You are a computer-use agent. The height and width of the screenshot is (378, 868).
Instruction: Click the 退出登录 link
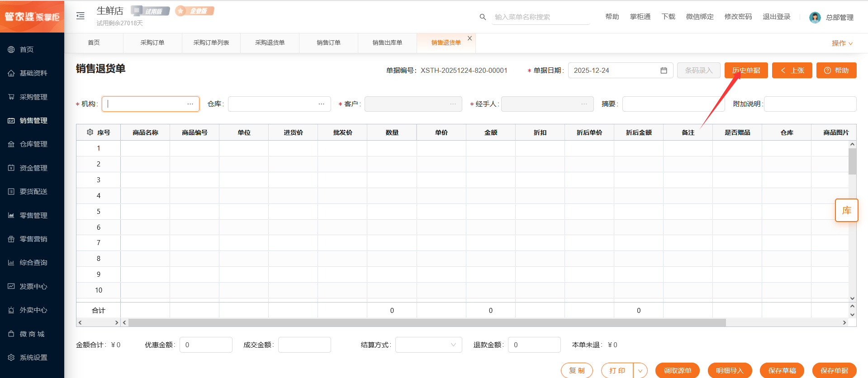tap(776, 17)
